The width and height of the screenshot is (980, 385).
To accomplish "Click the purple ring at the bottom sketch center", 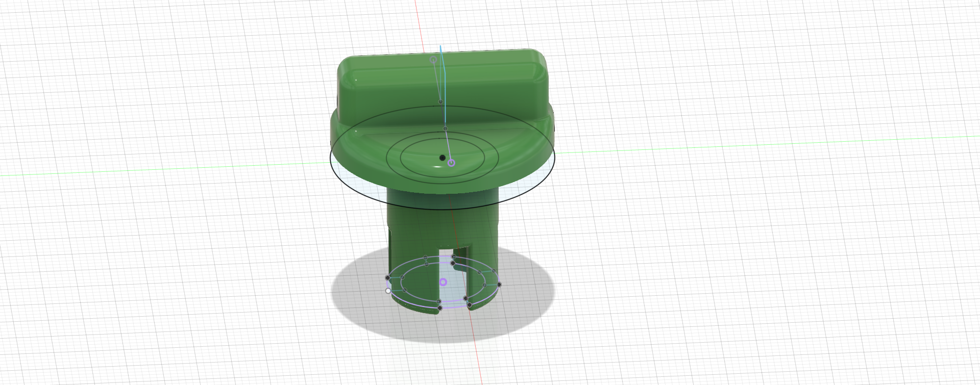I will pyautogui.click(x=443, y=282).
